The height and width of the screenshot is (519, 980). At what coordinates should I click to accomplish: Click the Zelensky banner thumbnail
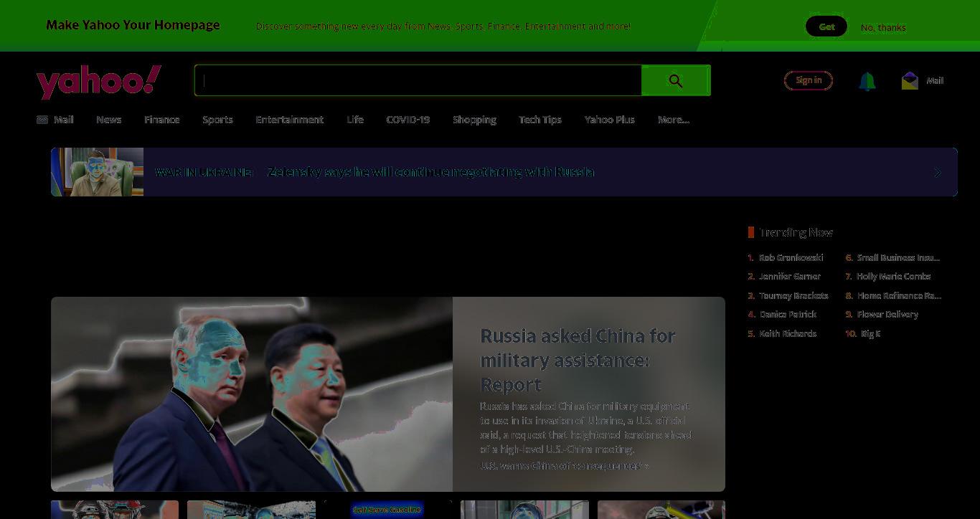point(98,172)
